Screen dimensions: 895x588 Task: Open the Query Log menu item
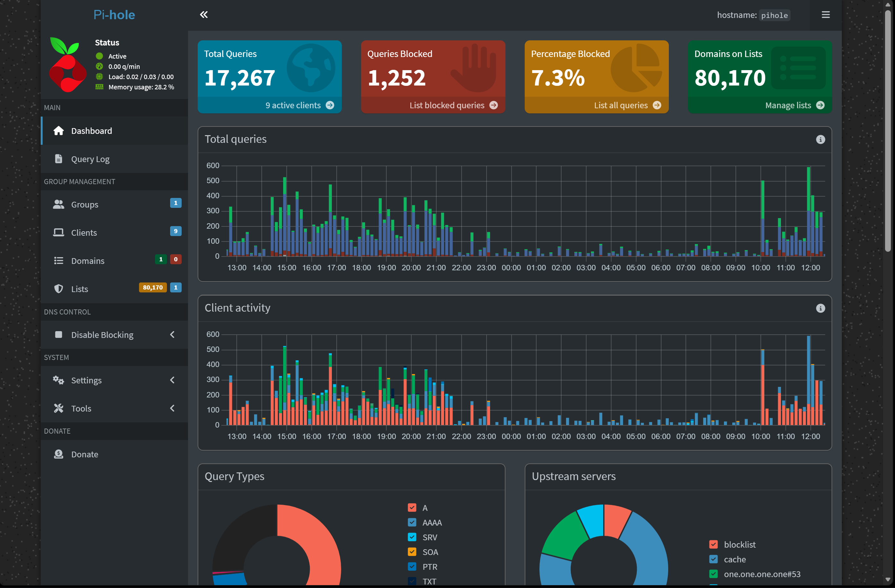click(x=114, y=159)
